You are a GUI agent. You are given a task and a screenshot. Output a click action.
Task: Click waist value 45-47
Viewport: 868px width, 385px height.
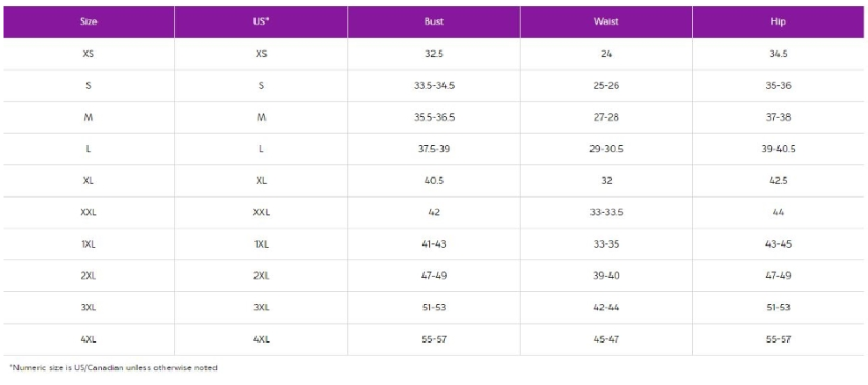[606, 338]
